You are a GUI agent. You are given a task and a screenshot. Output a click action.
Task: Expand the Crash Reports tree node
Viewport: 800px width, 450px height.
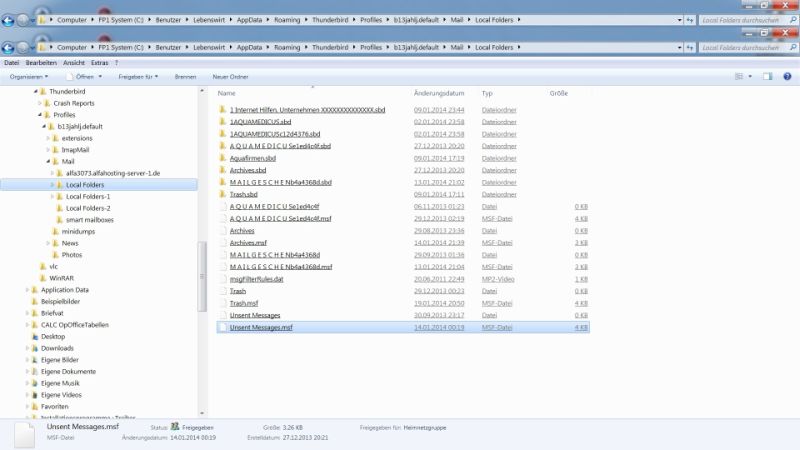(40, 103)
